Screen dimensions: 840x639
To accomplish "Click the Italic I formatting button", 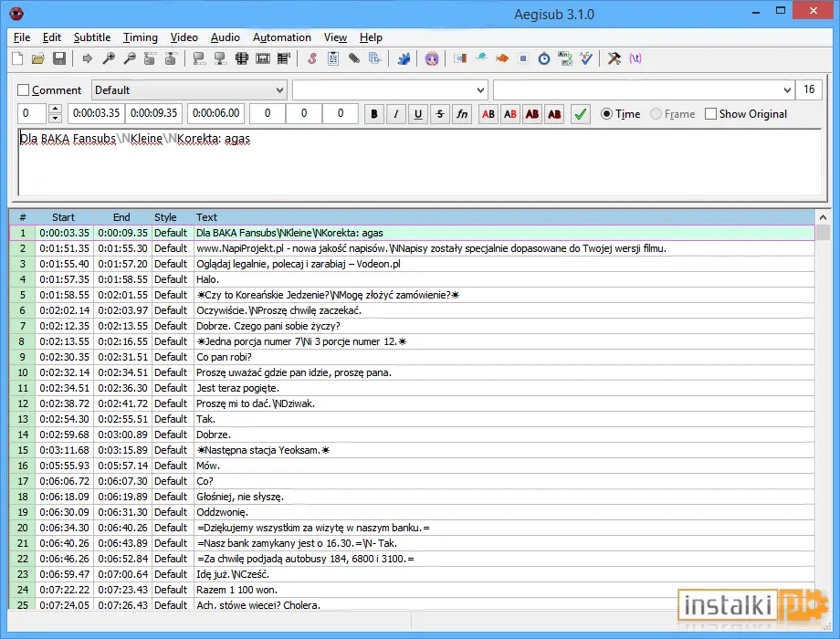I will click(x=396, y=113).
